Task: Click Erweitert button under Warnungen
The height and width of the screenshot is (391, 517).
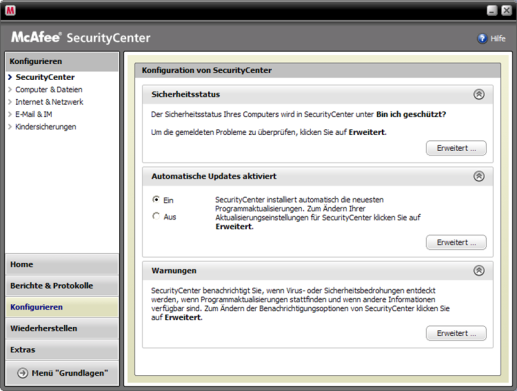Action: click(x=456, y=333)
